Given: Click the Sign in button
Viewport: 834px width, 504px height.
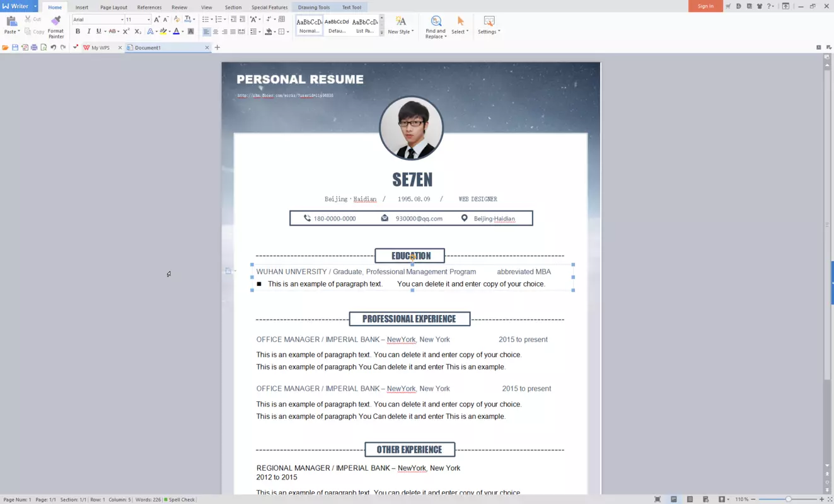Looking at the screenshot, I should [705, 6].
